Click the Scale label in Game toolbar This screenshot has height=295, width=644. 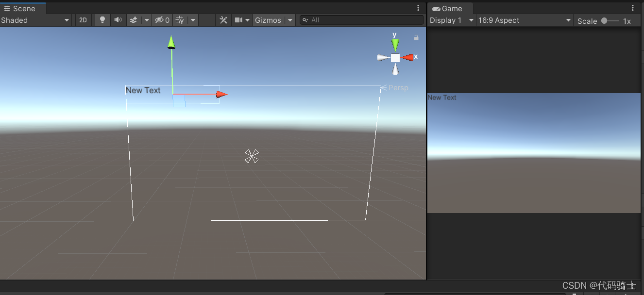coord(587,21)
